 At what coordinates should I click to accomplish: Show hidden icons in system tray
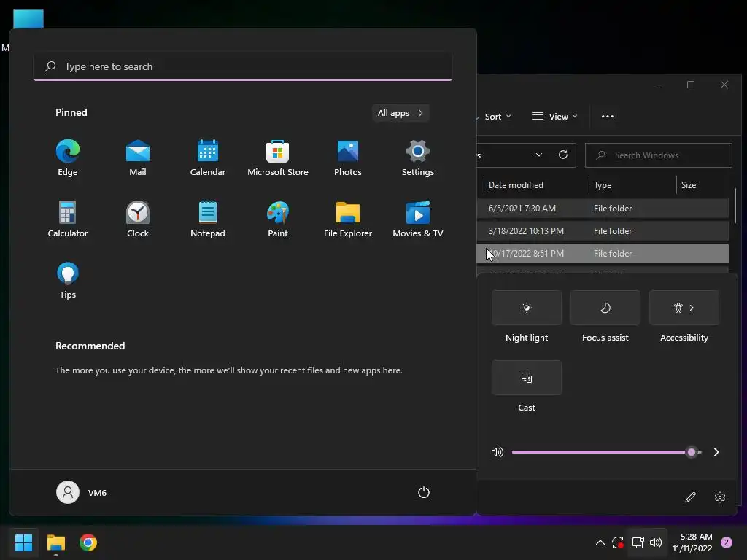(600, 542)
